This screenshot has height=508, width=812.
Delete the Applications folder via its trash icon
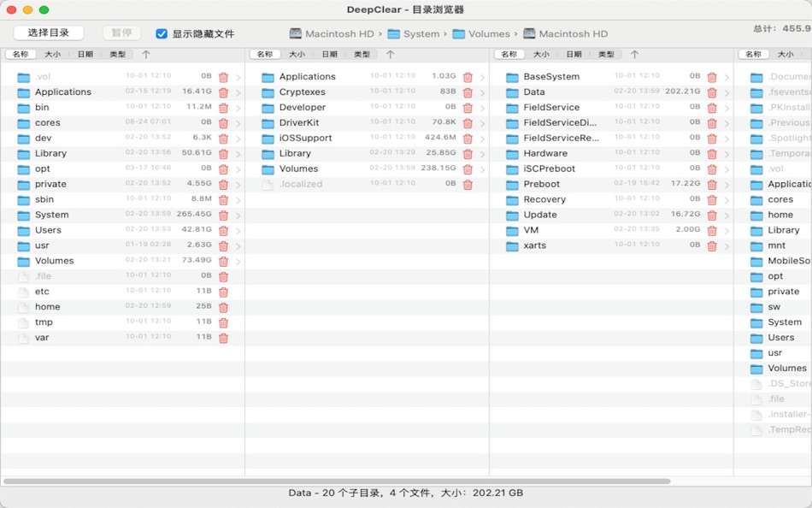(x=223, y=92)
